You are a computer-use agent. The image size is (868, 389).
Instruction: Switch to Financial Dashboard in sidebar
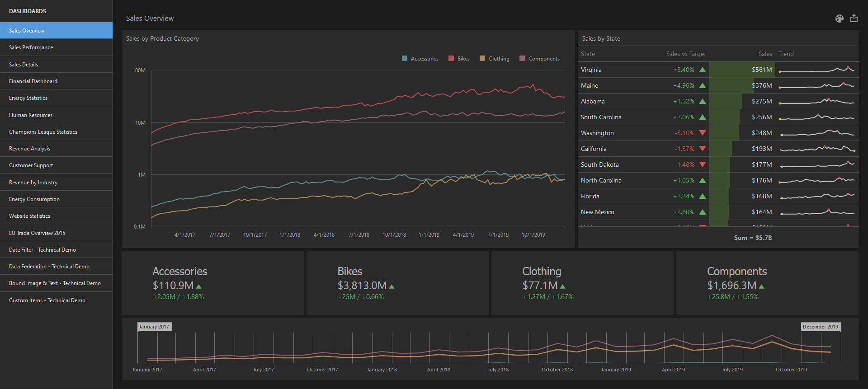pyautogui.click(x=33, y=81)
